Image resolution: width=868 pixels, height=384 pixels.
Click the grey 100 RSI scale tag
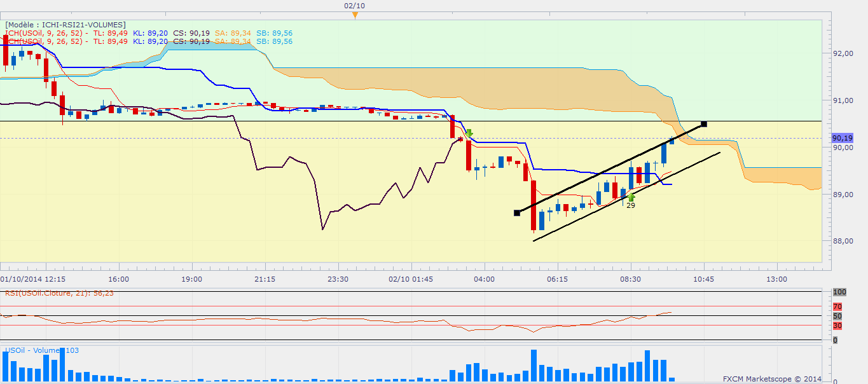point(839,292)
